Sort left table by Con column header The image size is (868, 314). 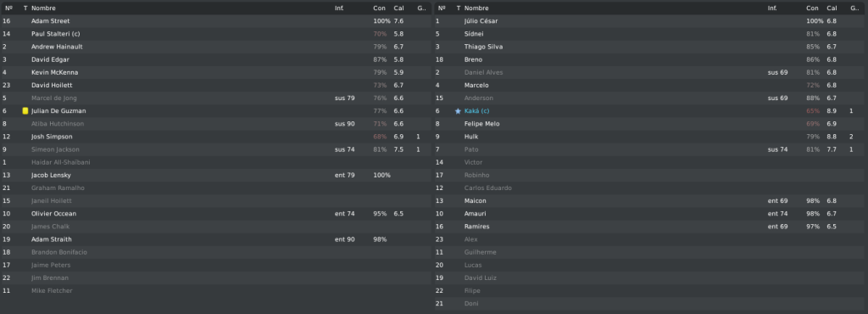click(x=379, y=8)
